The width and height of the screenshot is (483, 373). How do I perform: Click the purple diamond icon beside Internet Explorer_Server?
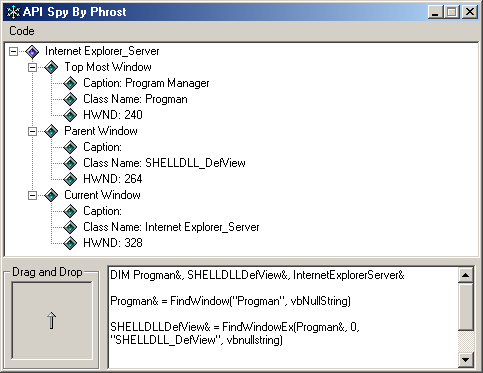coord(32,52)
